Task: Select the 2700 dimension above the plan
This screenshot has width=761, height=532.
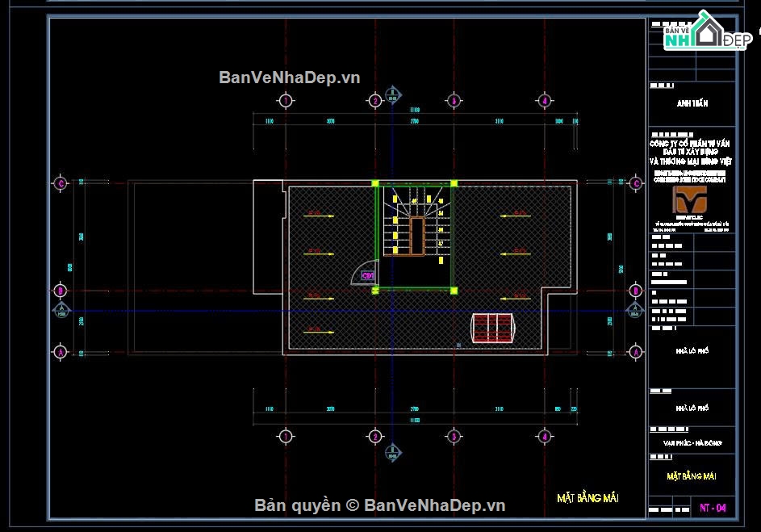Action: tap(415, 121)
